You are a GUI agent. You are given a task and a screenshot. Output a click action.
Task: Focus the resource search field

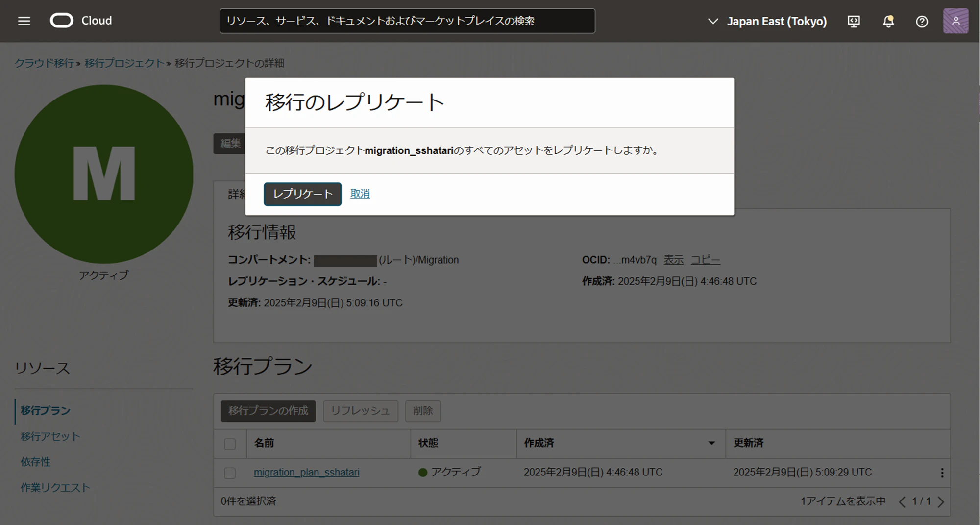coord(407,21)
